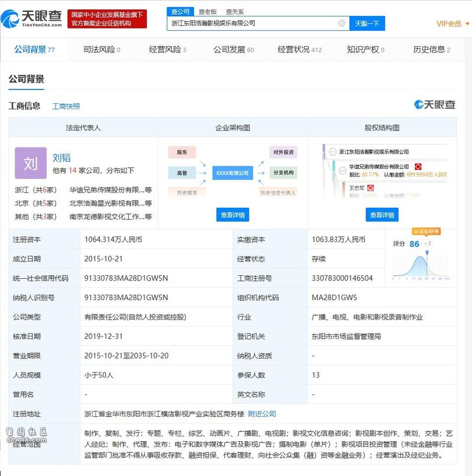Select the 查老板 search tab
The image size is (472, 476).
208,12
